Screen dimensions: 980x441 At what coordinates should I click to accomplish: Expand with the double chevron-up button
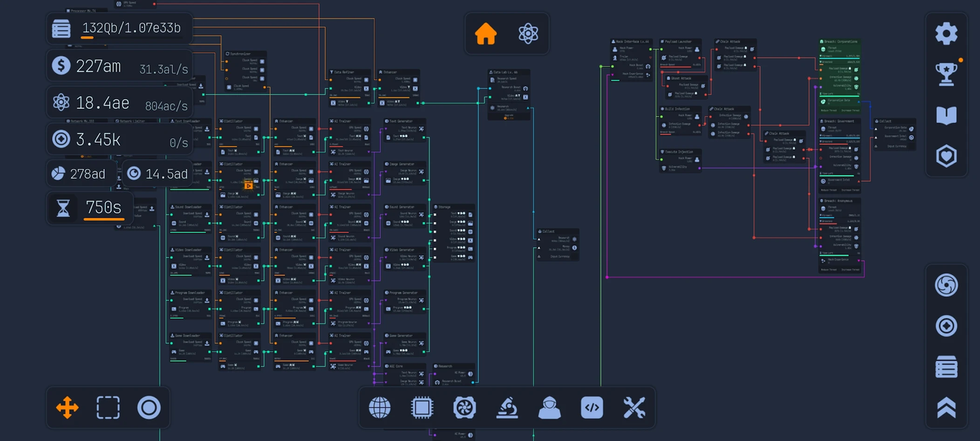click(946, 402)
